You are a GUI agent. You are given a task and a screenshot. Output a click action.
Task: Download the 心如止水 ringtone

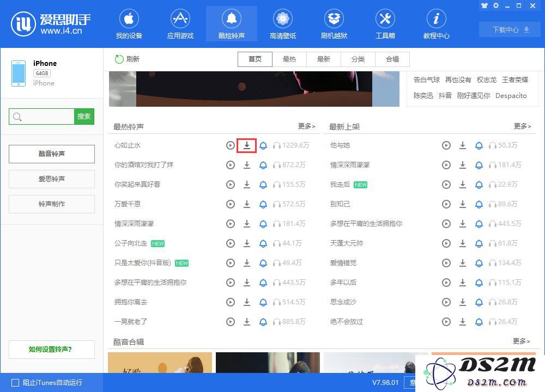(247, 145)
